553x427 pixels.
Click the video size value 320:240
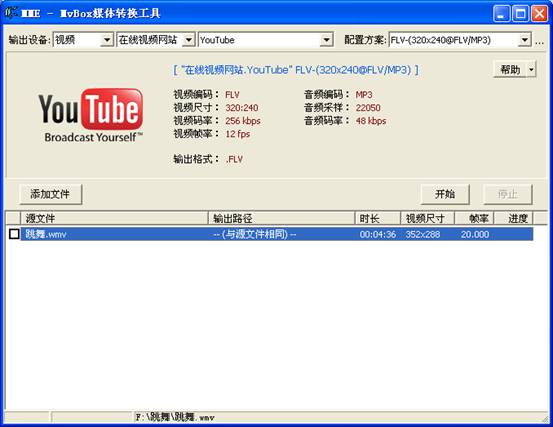(x=242, y=108)
